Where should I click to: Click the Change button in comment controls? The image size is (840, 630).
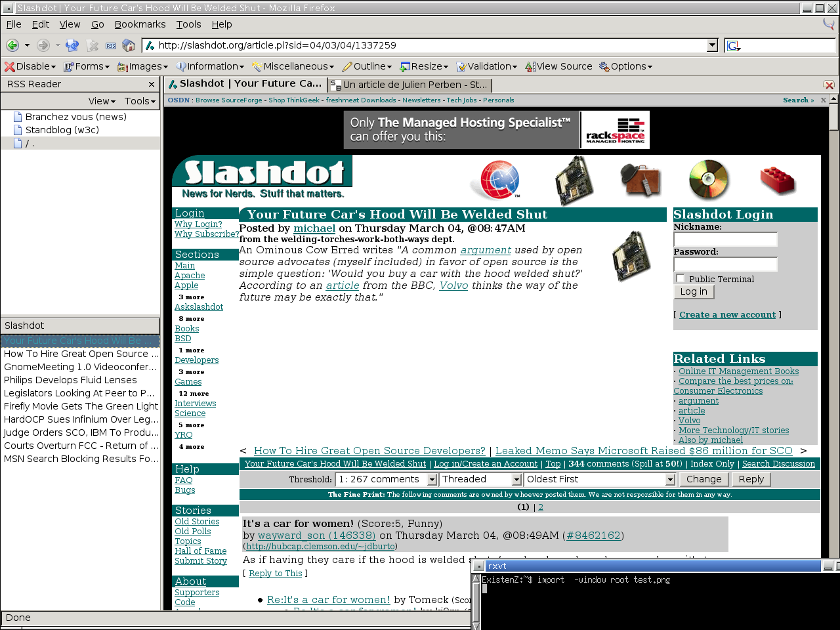point(703,480)
